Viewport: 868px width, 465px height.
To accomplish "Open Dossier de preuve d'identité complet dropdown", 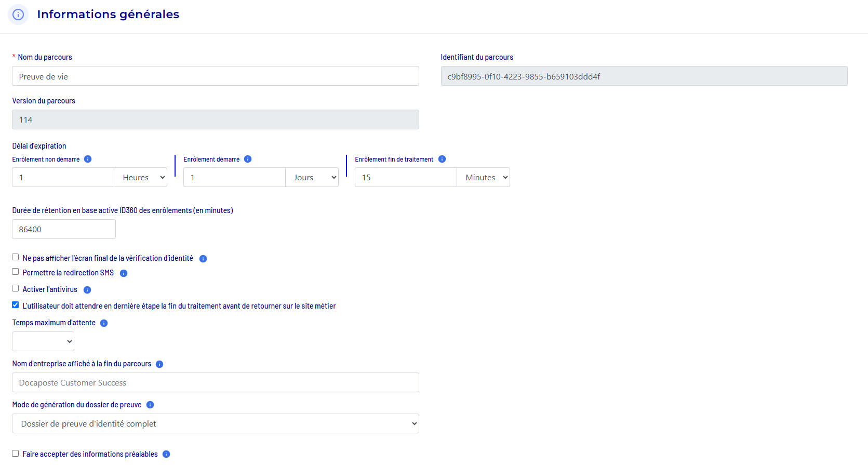I will tap(216, 424).
